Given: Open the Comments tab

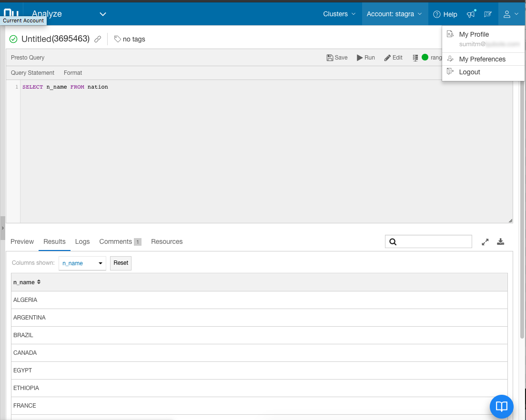Looking at the screenshot, I should point(120,242).
